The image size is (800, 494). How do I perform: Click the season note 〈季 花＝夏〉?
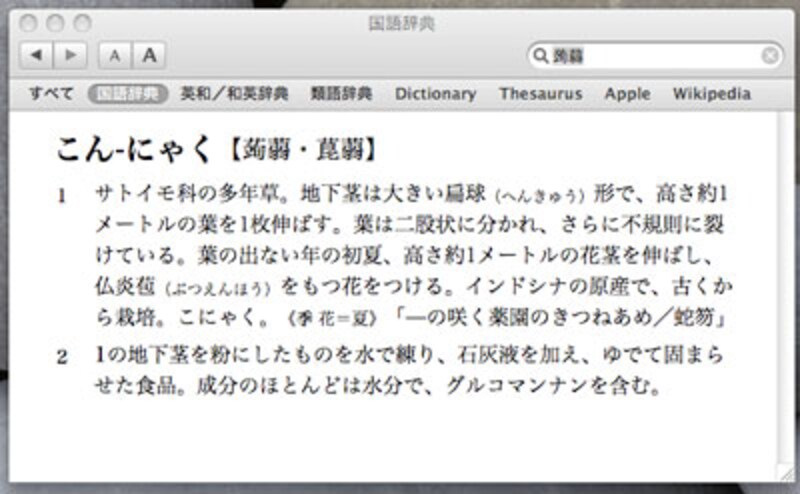point(333,318)
